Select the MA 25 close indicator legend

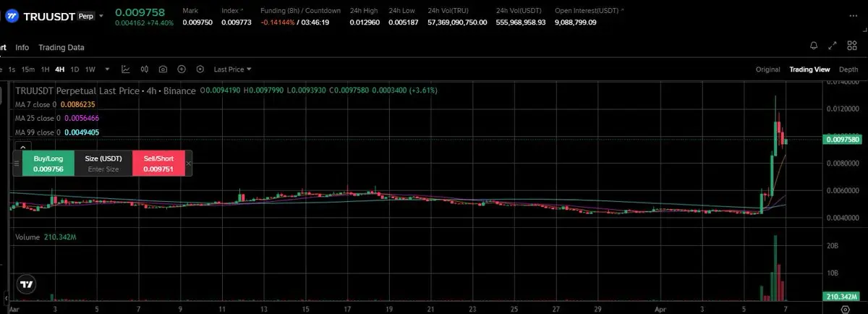(x=57, y=117)
